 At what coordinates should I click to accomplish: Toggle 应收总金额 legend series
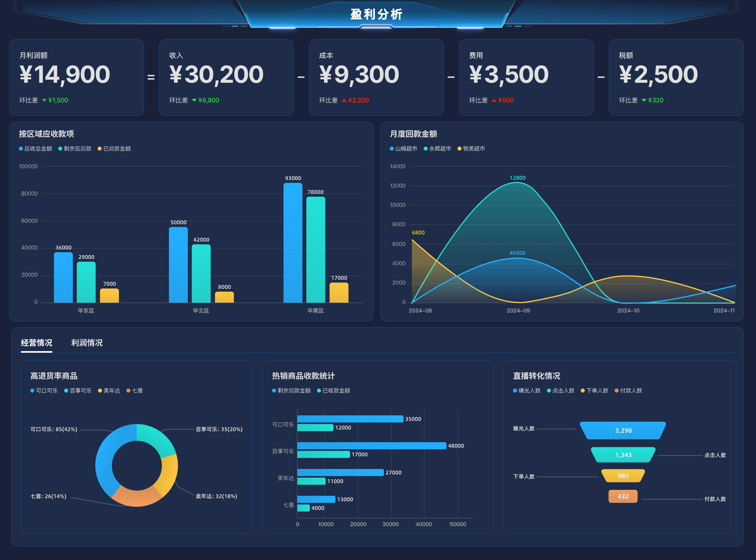tap(35, 149)
